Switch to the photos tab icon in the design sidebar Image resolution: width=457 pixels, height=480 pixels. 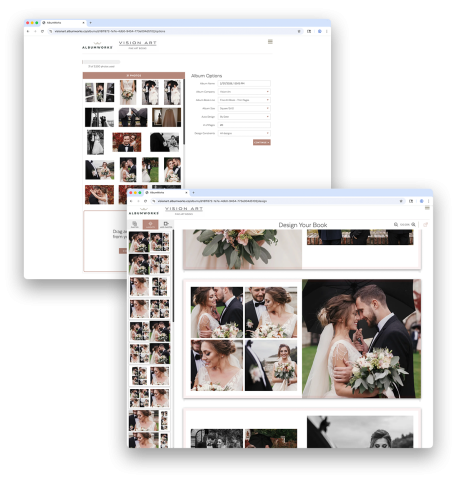tap(135, 225)
